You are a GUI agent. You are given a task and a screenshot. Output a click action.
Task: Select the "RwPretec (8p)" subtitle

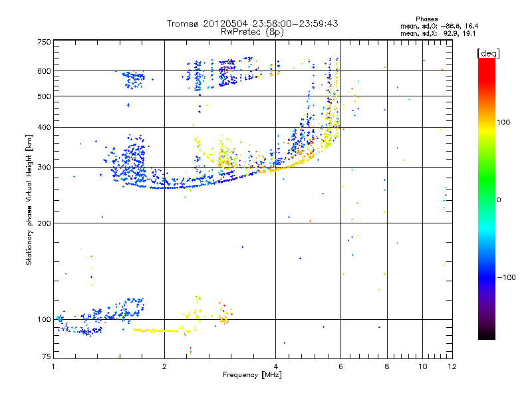(252, 32)
